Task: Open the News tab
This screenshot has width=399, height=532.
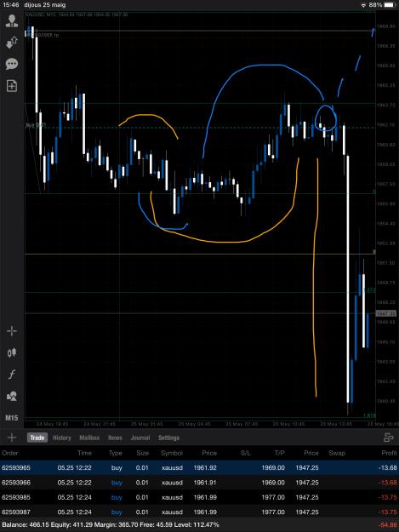Action: click(115, 438)
